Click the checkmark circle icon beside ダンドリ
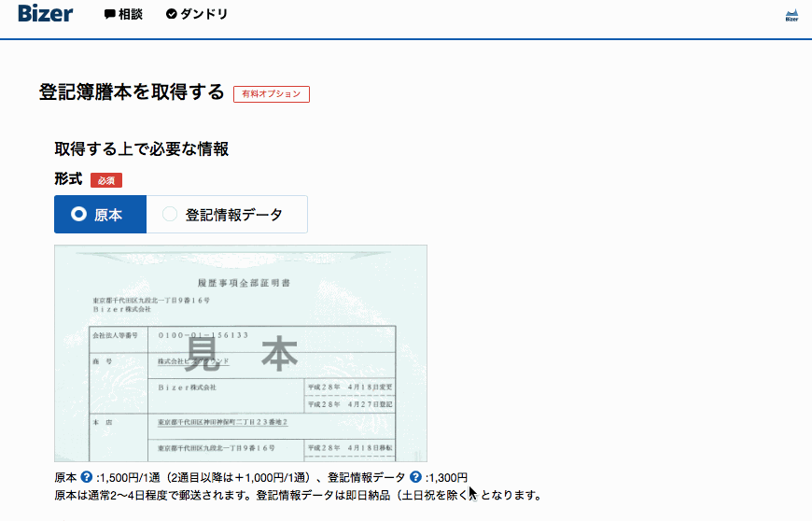The image size is (812, 521). (172, 15)
